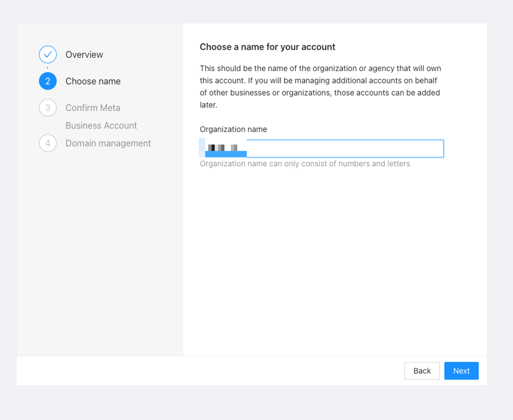Viewport: 513px width, 420px height.
Task: Click the Overview completed checkmark icon
Action: (48, 54)
